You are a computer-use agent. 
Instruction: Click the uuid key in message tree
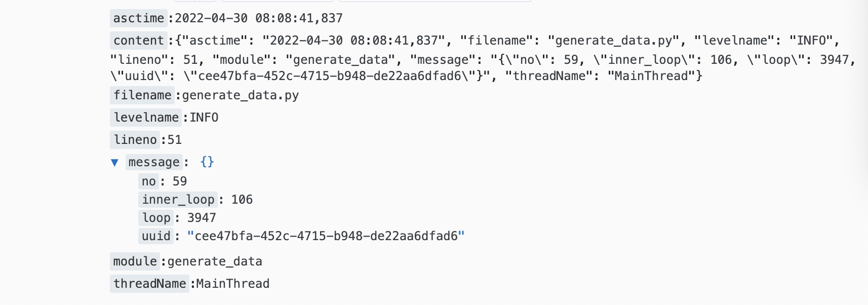156,236
